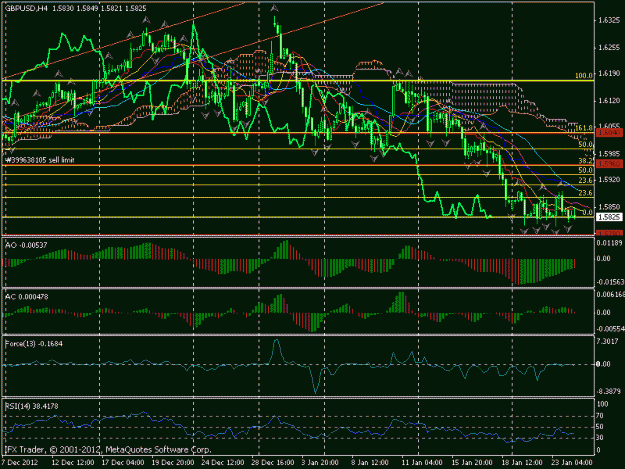
Task: Click the 8 Jan 12:00 time axis label
Action: click(369, 463)
